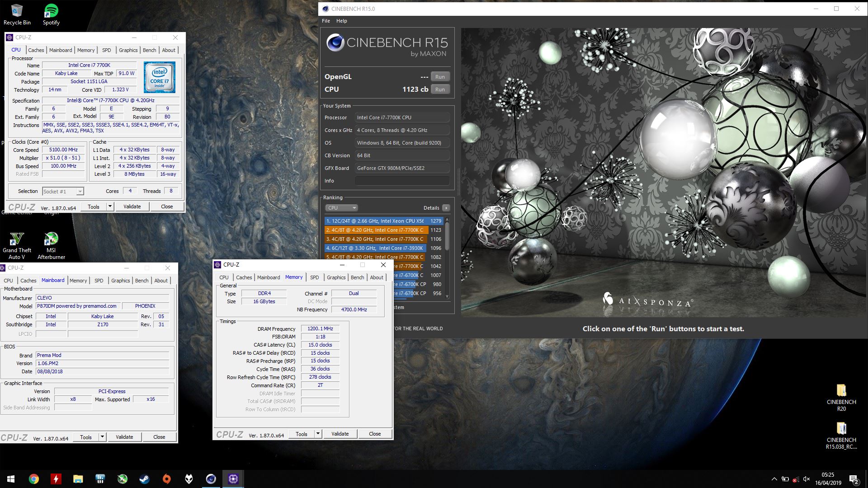
Task: Open MSI Afterburner desktop shortcut
Action: coord(51,246)
